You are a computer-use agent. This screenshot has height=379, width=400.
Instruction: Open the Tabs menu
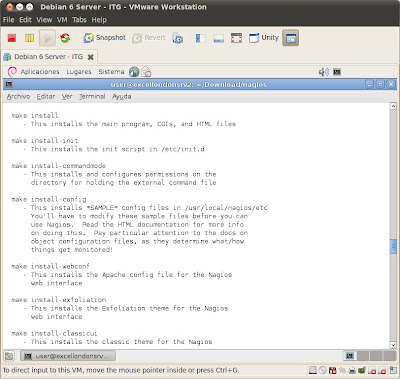[x=79, y=20]
